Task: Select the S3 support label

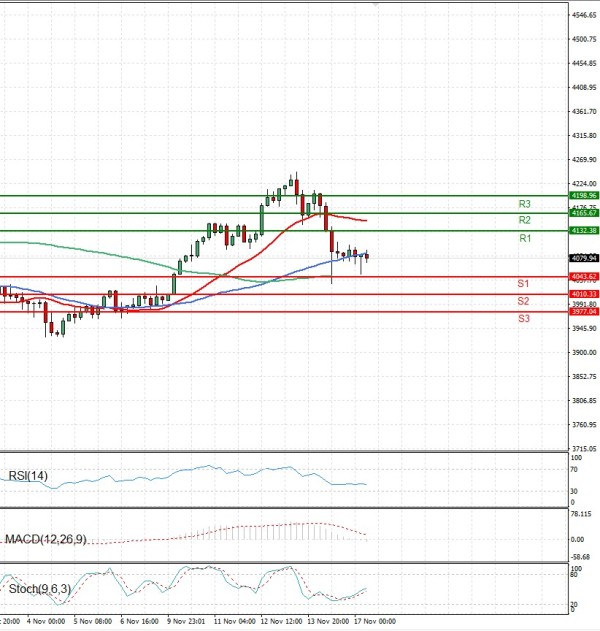Action: coord(523,318)
